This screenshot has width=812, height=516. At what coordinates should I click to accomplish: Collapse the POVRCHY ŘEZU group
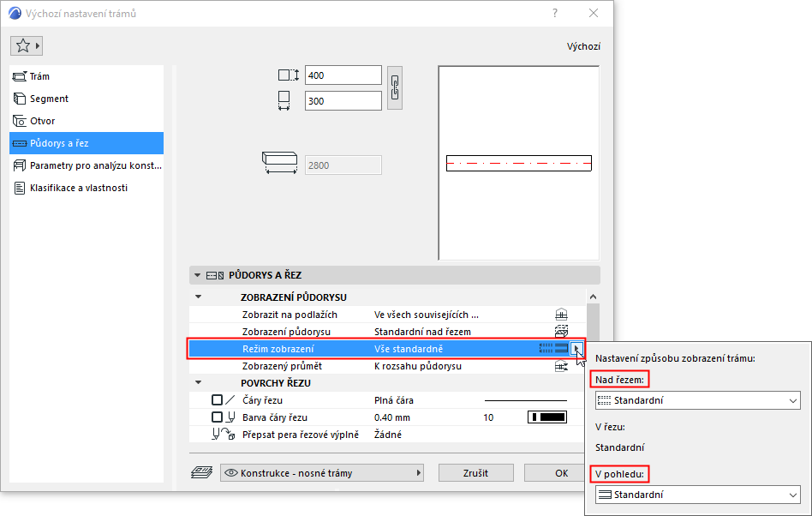198,382
